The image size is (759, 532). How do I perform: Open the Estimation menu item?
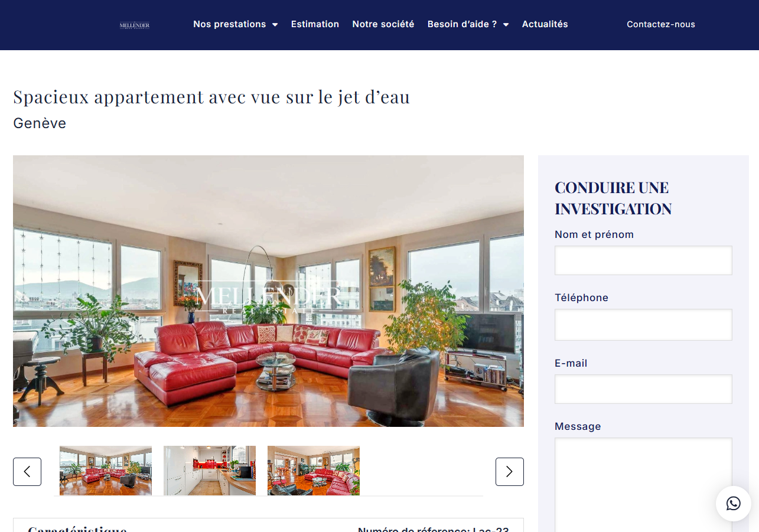(x=315, y=24)
